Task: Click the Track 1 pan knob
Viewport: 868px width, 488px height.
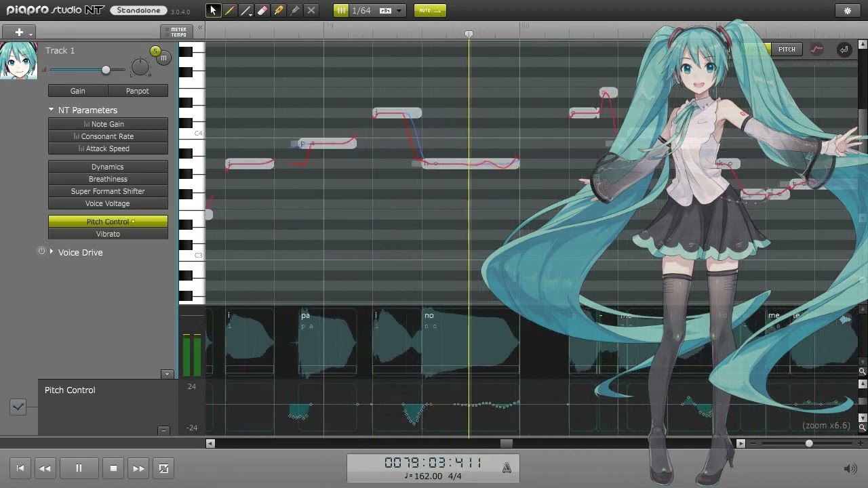Action: click(x=140, y=67)
